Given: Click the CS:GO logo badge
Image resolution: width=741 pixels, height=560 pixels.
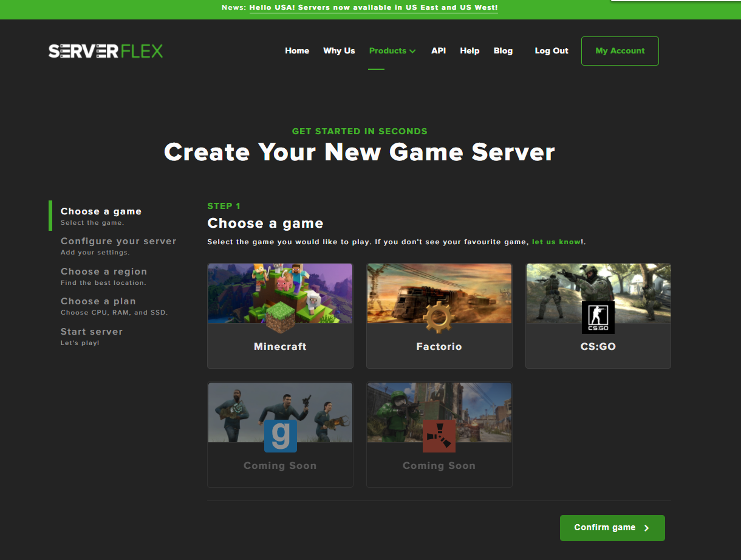Looking at the screenshot, I should pyautogui.click(x=598, y=318).
